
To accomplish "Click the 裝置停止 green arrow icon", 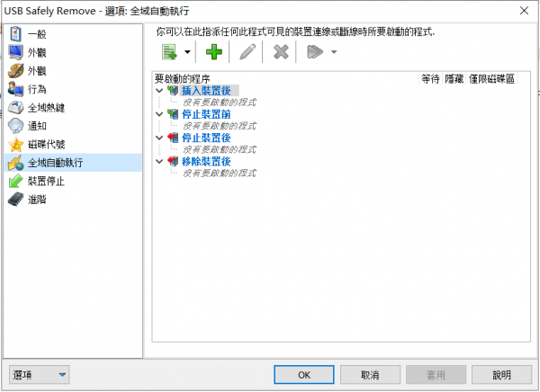I will click(x=16, y=181).
